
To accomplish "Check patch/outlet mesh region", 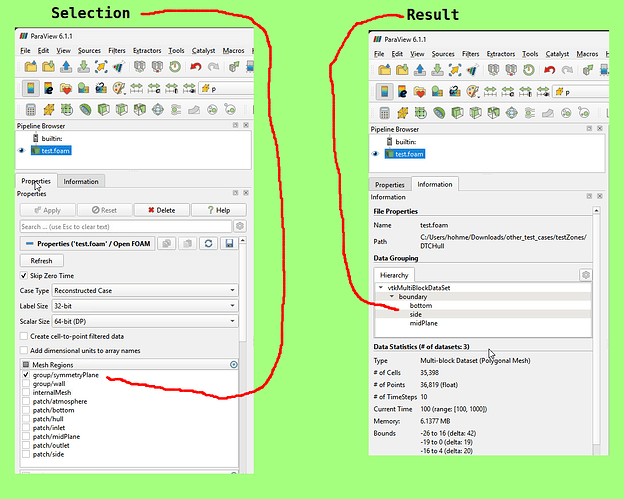I will [26, 445].
